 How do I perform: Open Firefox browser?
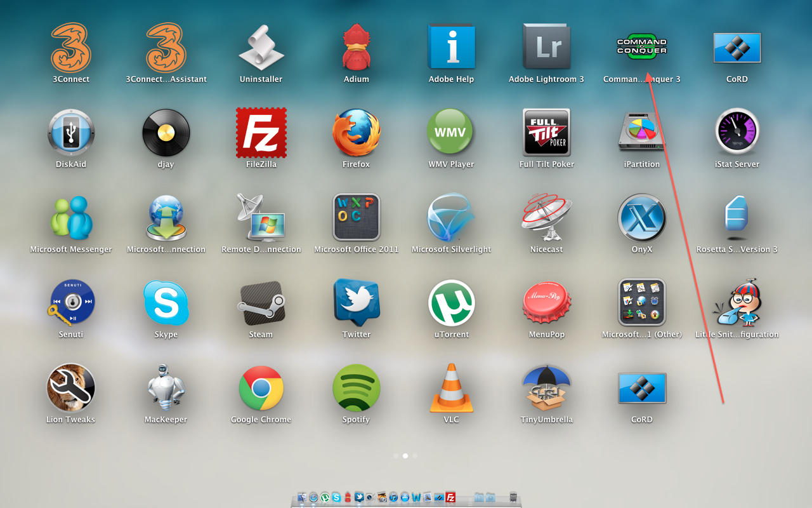point(356,133)
